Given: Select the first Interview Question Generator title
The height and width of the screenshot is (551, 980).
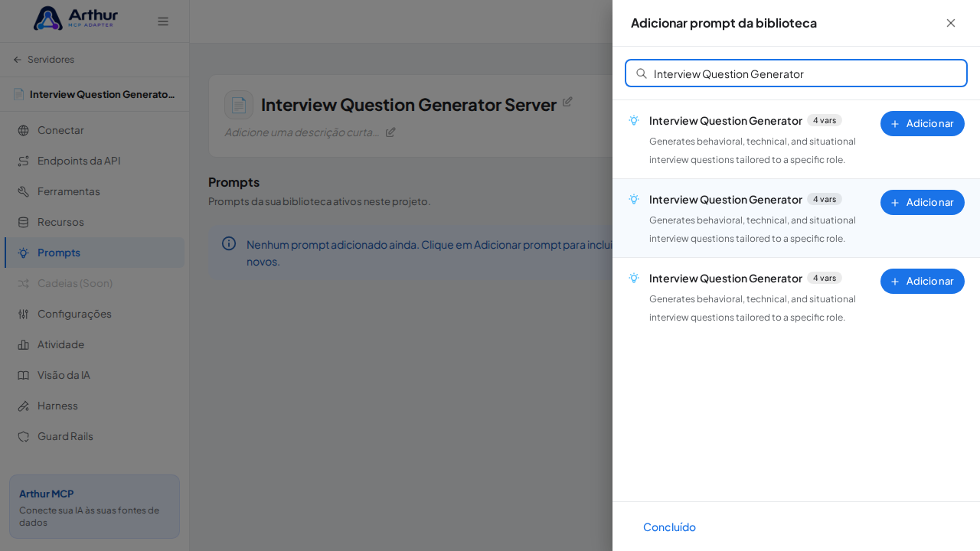Looking at the screenshot, I should pyautogui.click(x=726, y=120).
